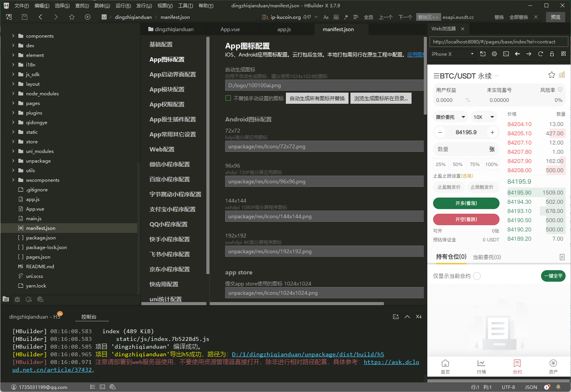Collapse the console panel using the up chevron
This screenshot has height=392, width=571.
point(407,317)
